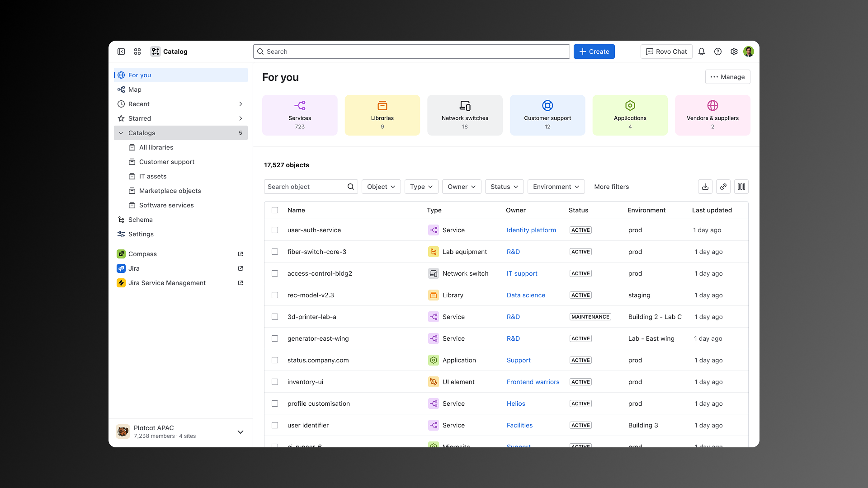Click the blue Create button
Image resolution: width=868 pixels, height=488 pixels.
click(594, 52)
